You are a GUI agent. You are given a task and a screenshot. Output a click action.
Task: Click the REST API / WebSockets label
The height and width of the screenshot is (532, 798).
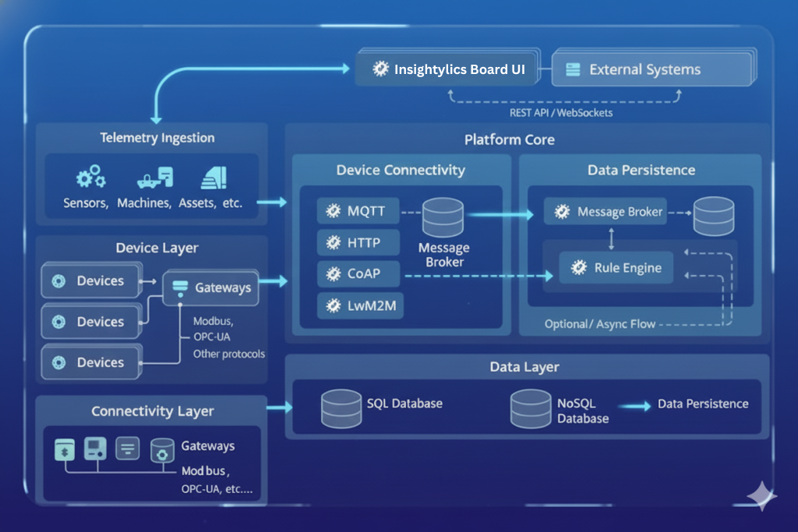click(561, 113)
